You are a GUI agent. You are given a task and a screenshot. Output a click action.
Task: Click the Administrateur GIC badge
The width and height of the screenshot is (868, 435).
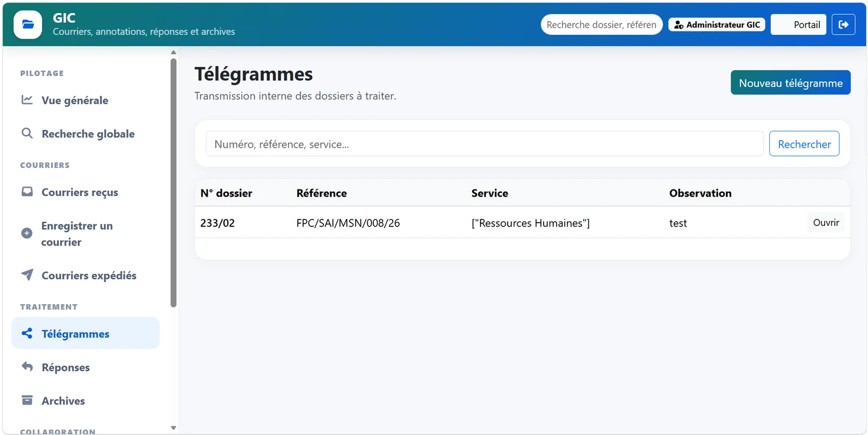tap(717, 25)
